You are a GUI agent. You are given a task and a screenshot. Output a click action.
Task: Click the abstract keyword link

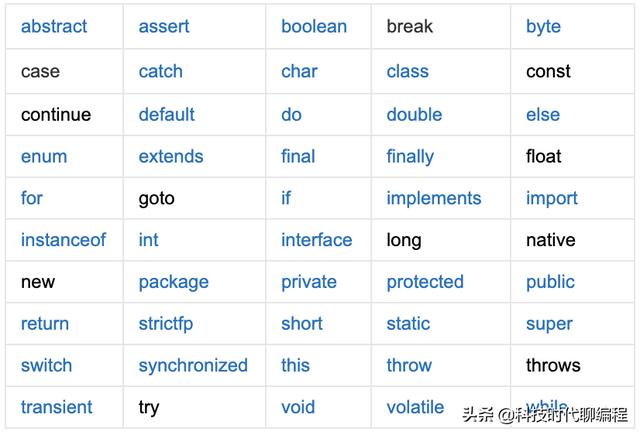coord(54,27)
